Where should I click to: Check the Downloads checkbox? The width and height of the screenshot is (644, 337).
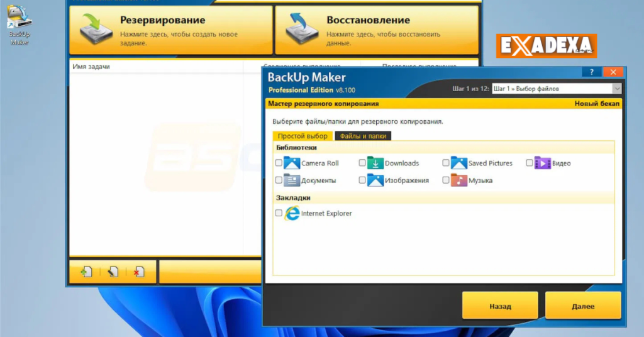click(x=362, y=163)
